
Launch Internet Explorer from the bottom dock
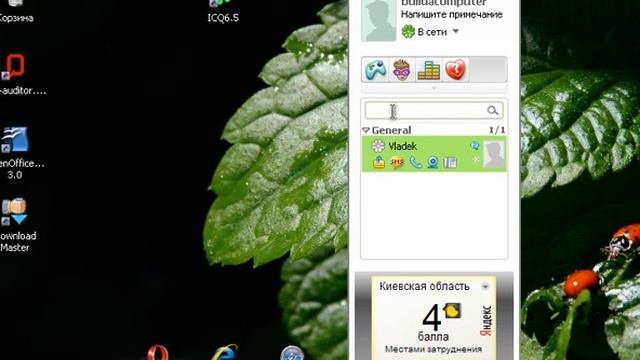(223, 353)
